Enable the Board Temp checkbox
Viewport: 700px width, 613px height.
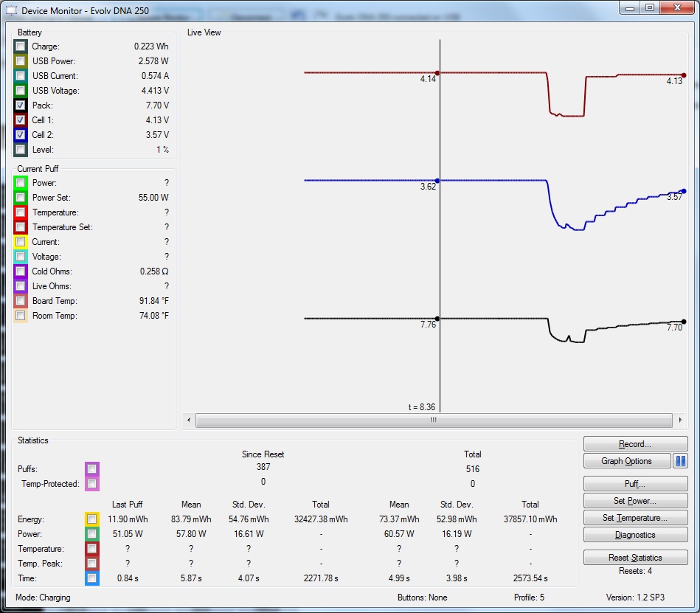pyautogui.click(x=21, y=301)
